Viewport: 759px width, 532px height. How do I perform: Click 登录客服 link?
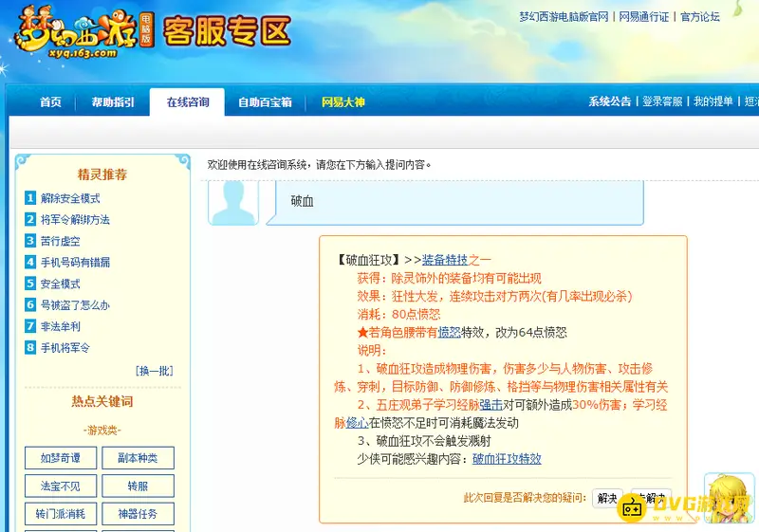coord(662,101)
